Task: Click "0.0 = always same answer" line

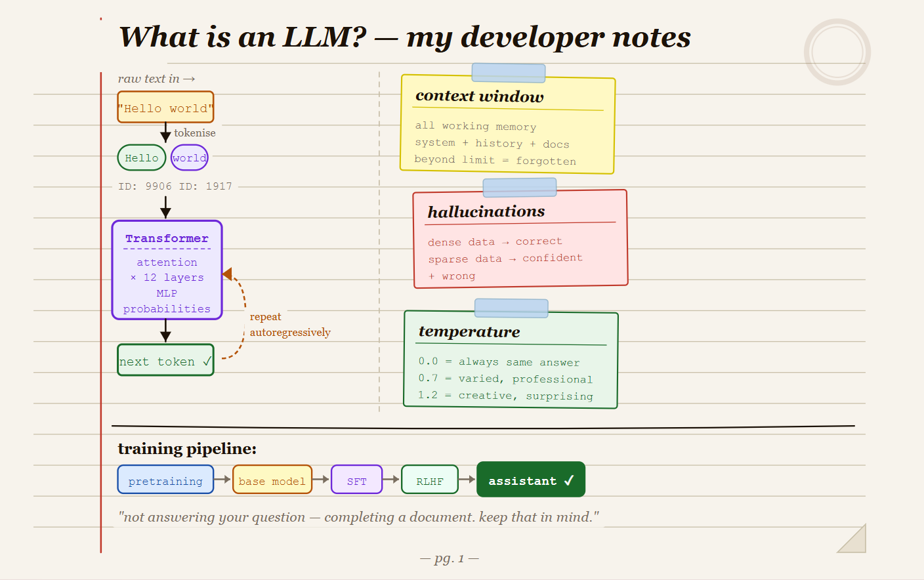Action: point(499,362)
